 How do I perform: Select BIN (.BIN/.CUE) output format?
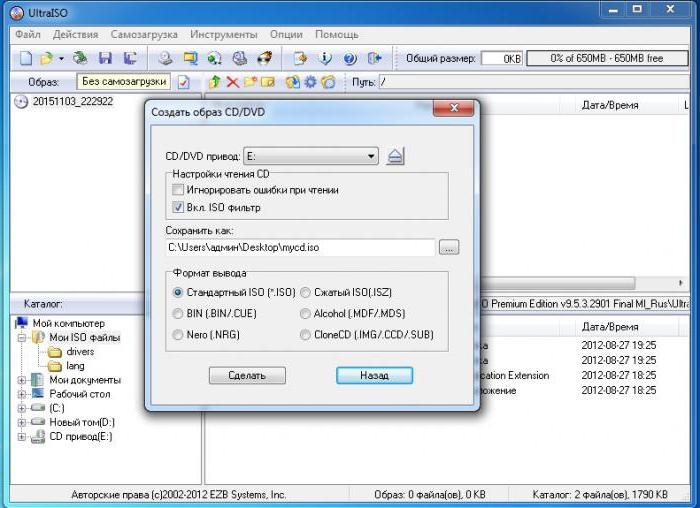click(x=178, y=313)
